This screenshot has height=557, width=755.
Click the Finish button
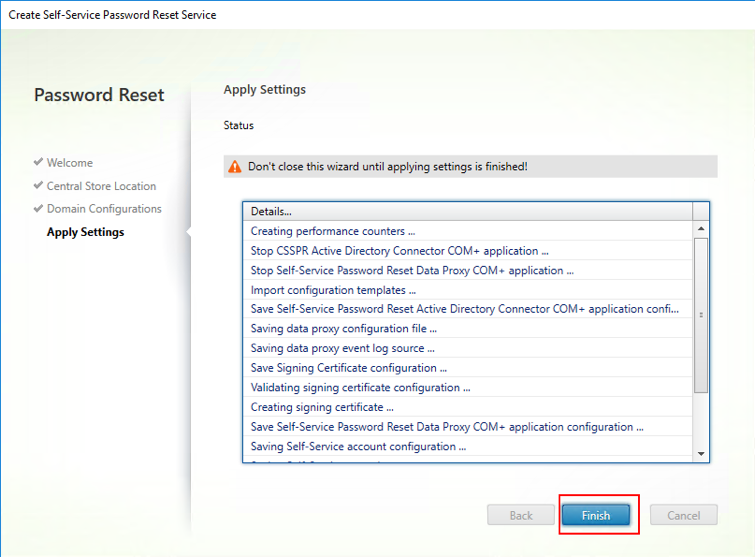(x=595, y=516)
